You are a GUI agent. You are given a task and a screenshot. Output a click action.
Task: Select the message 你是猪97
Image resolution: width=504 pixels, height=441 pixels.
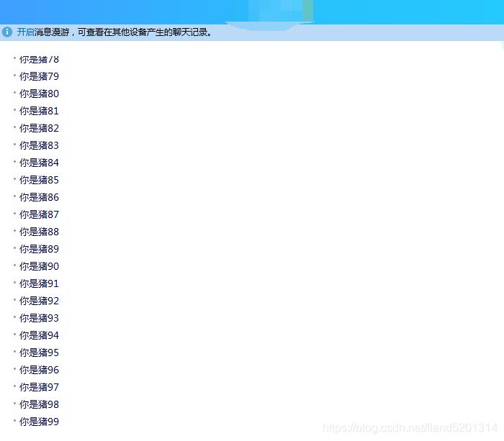click(x=39, y=387)
